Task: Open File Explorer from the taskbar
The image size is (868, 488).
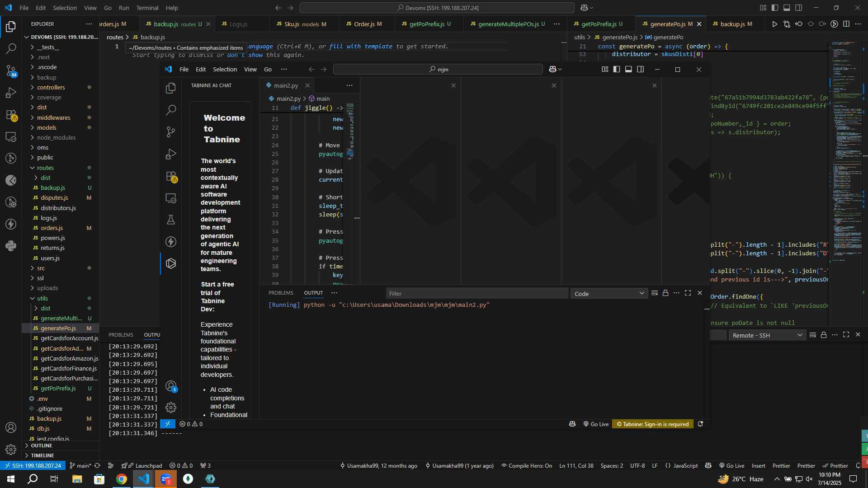Action: click(77, 479)
